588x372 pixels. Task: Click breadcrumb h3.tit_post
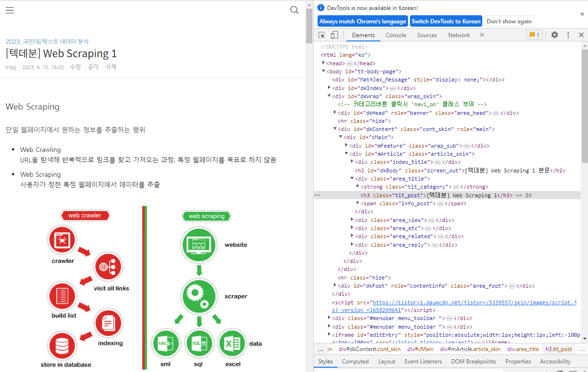click(558, 349)
